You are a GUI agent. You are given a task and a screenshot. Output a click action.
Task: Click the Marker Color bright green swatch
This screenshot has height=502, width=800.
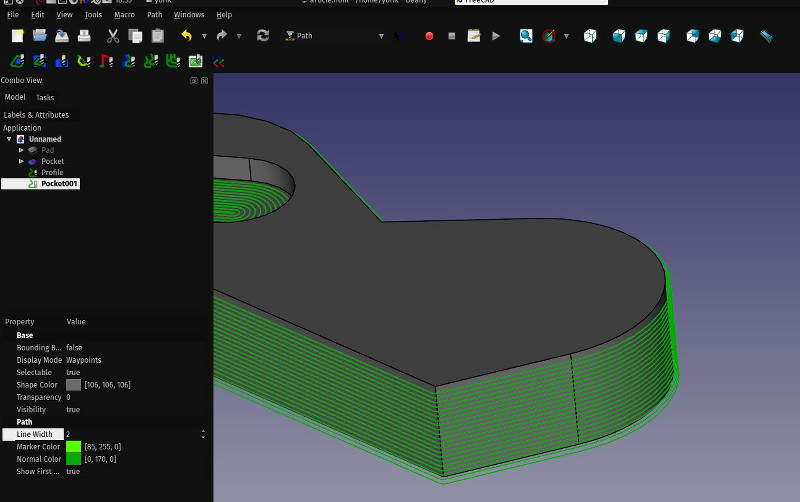[x=73, y=446]
